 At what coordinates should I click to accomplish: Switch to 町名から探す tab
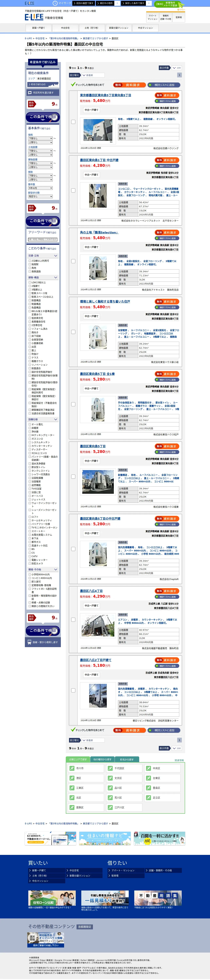[x=127, y=759]
